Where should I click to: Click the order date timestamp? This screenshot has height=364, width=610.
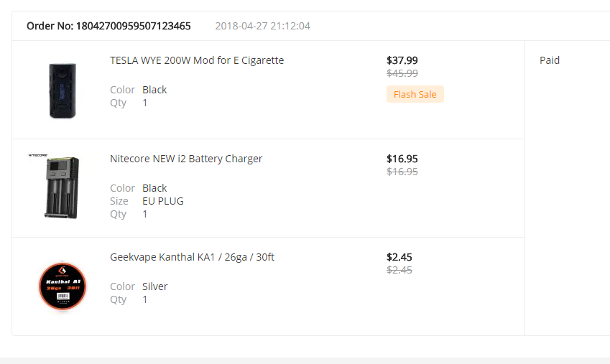point(262,26)
